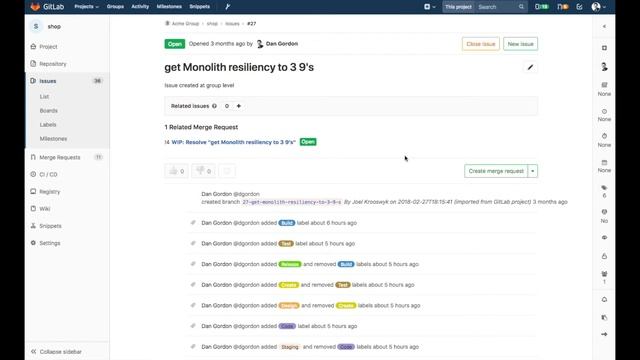Click the copy reference icon in right sidebar
This screenshot has width=640, height=360.
[x=604, y=318]
